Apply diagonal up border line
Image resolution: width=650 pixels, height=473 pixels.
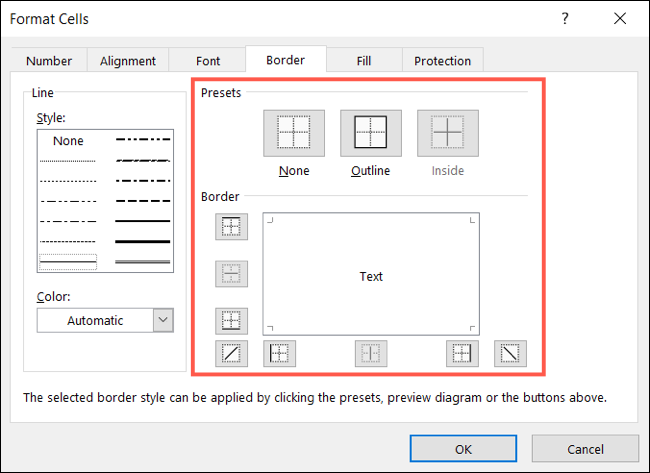coord(231,353)
